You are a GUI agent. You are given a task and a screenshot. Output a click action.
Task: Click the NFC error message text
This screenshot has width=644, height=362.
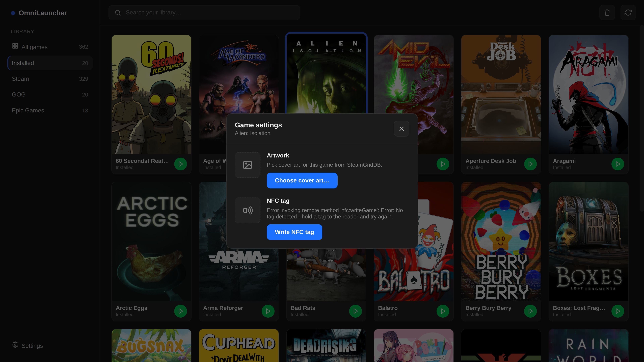tap(335, 213)
